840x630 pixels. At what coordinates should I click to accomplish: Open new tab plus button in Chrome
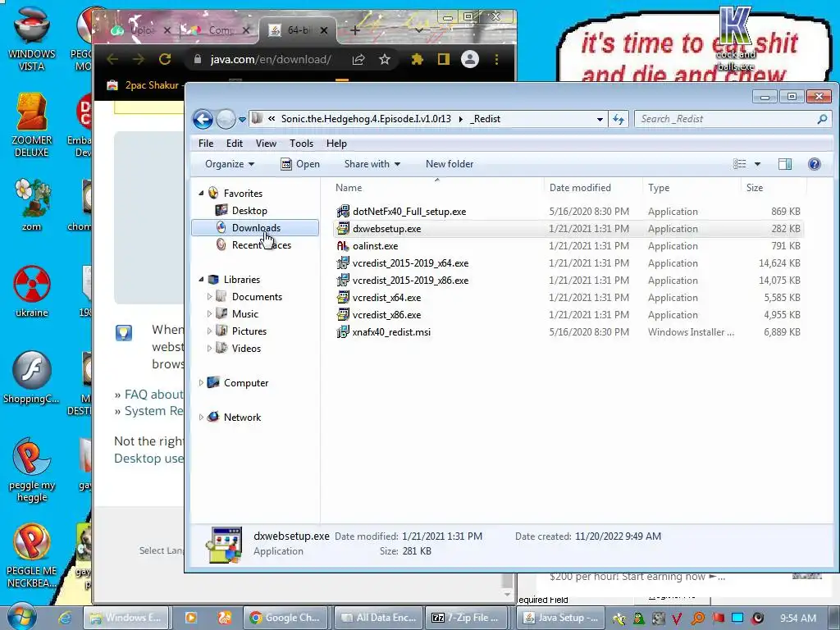(354, 30)
